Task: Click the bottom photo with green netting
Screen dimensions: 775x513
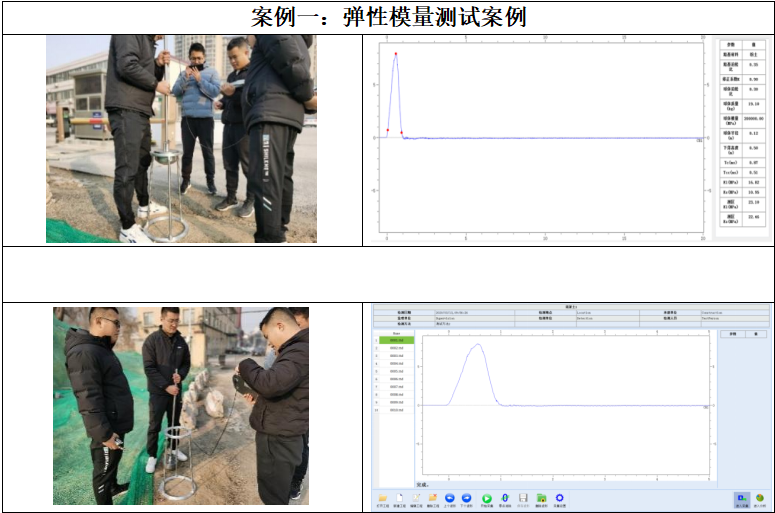Action: point(181,405)
